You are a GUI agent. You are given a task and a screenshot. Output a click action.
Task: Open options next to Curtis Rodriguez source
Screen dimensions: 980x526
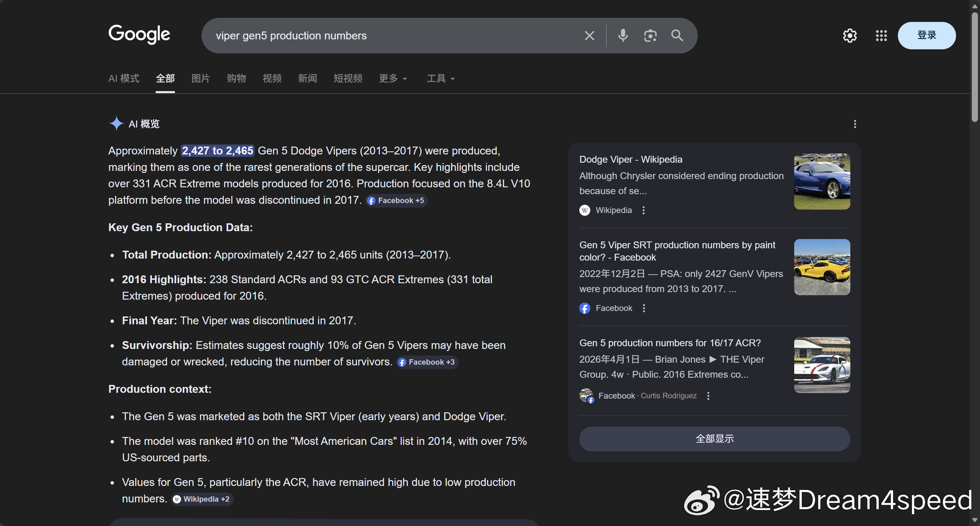coord(708,396)
